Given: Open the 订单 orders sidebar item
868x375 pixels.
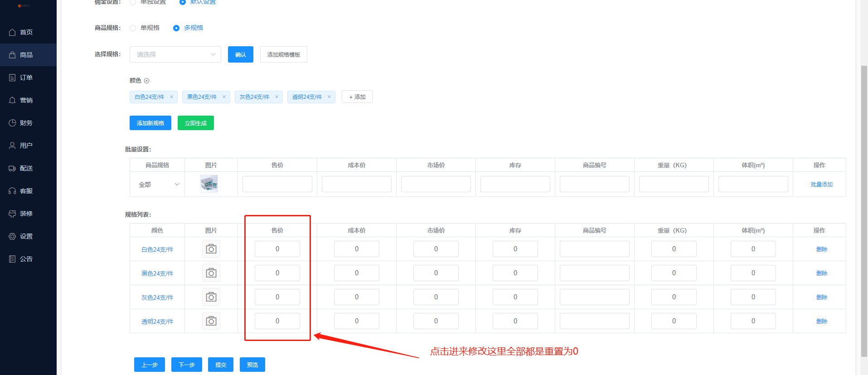Looking at the screenshot, I should pyautogui.click(x=28, y=78).
